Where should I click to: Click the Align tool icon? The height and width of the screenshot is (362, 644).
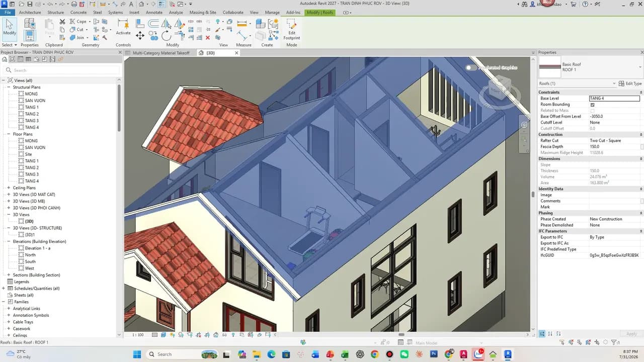coord(139,24)
